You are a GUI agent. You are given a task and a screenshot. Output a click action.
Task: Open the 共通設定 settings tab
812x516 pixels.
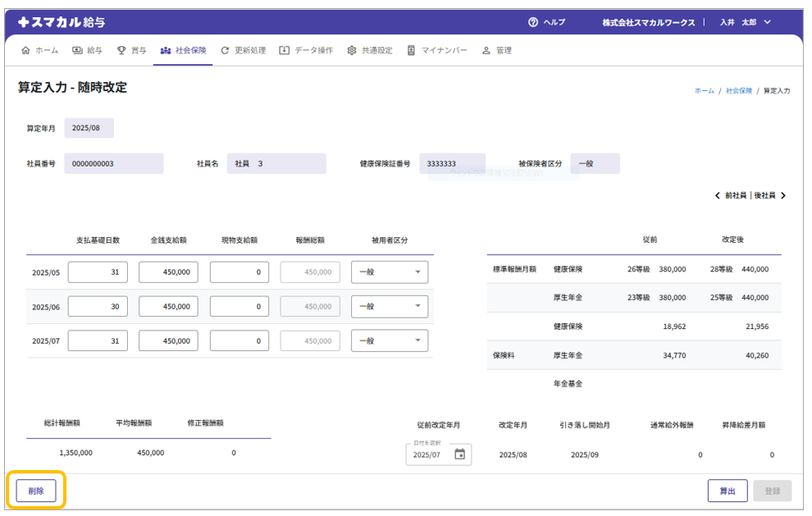(x=370, y=50)
